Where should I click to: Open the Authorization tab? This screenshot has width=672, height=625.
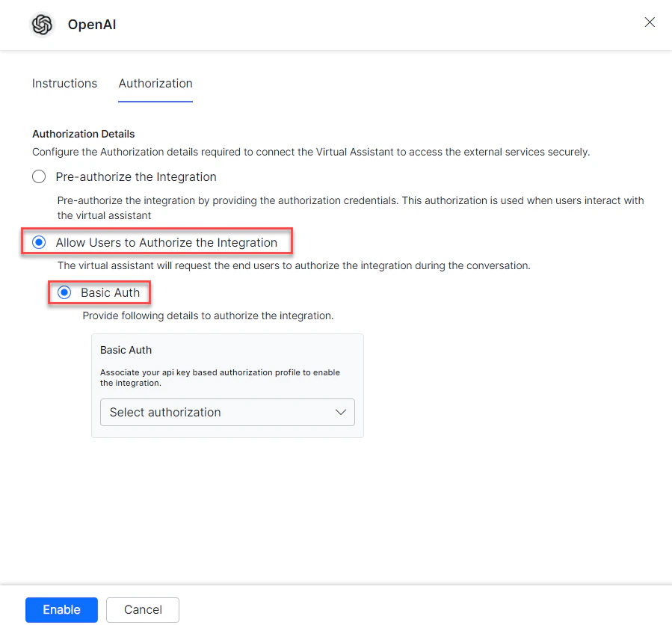(155, 83)
